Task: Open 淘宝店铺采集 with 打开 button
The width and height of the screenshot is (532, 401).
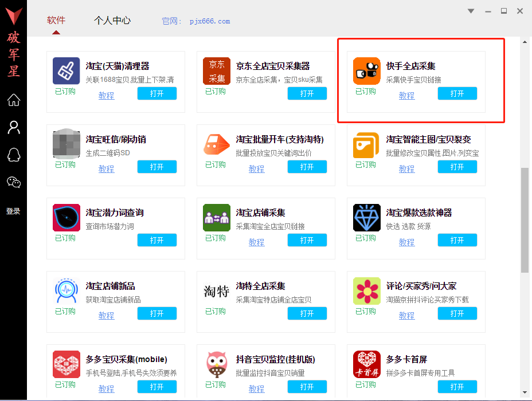Action: click(x=307, y=240)
